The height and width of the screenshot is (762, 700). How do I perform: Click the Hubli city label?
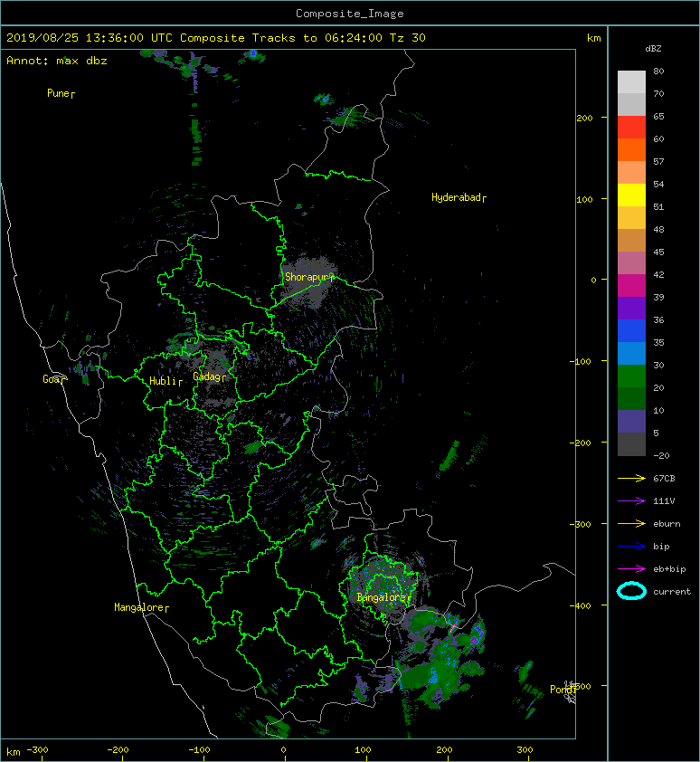[163, 381]
